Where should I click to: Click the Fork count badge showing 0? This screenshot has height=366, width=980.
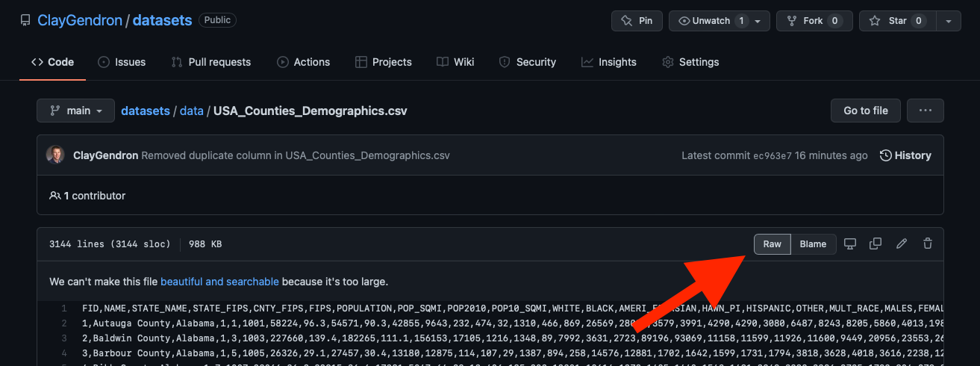point(836,21)
